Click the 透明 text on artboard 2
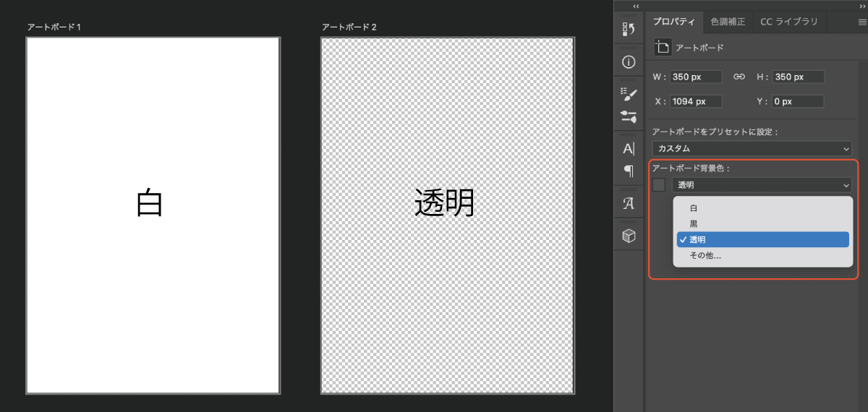The width and height of the screenshot is (868, 412). coord(445,203)
